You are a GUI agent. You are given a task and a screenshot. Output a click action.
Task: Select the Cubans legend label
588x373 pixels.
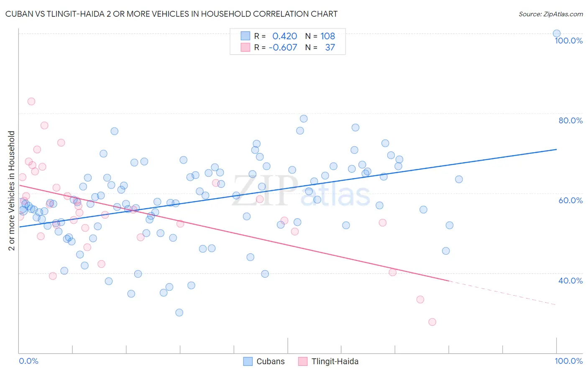tap(271, 361)
